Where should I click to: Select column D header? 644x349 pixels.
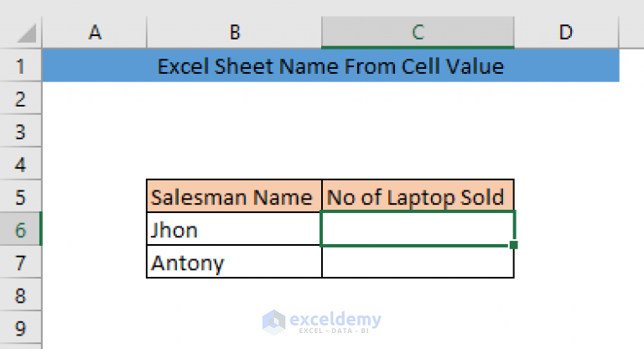pos(566,33)
